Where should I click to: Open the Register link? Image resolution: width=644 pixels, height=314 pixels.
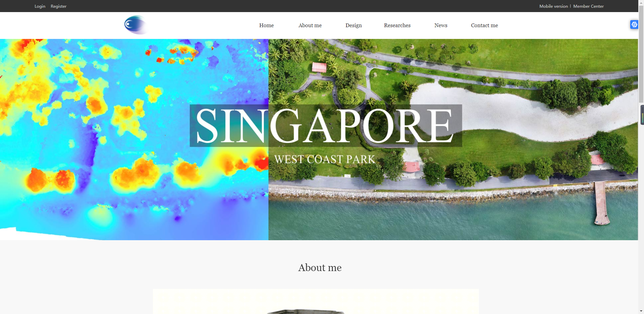(58, 6)
